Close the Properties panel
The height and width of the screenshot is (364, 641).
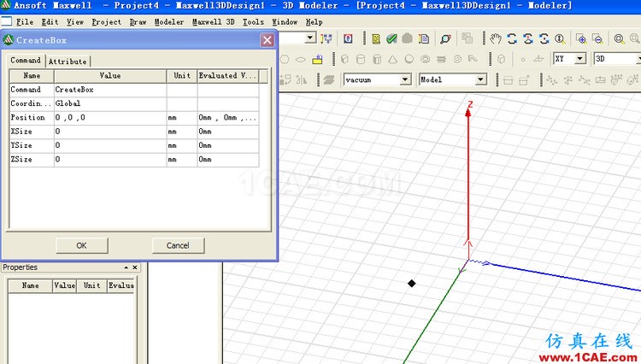tap(135, 267)
